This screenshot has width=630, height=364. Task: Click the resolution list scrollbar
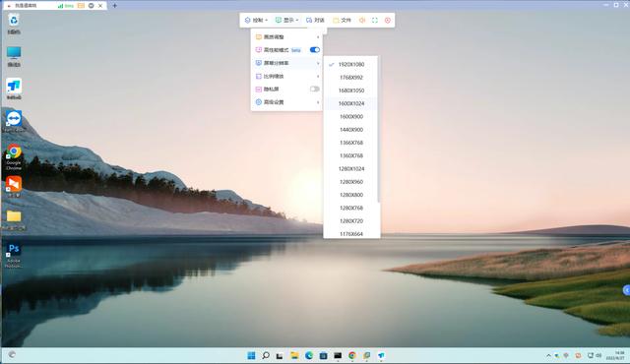coord(378,129)
